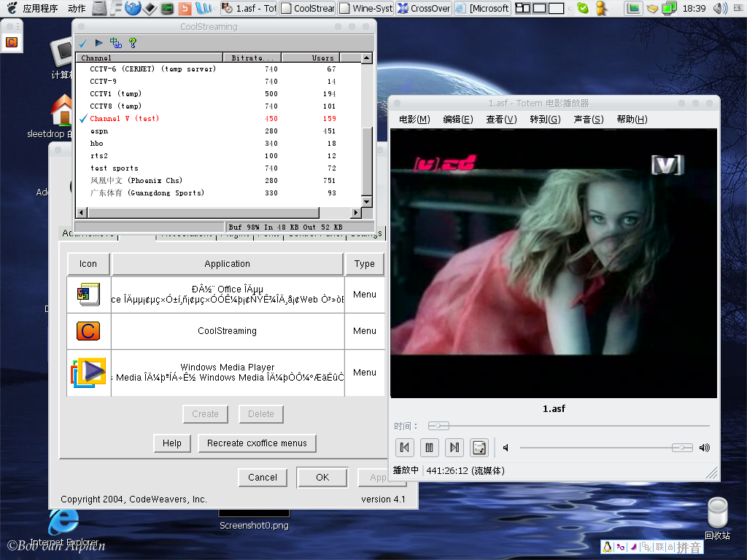Open the CoolStreaming help question mark icon
This screenshot has height=560, width=747.
(133, 43)
